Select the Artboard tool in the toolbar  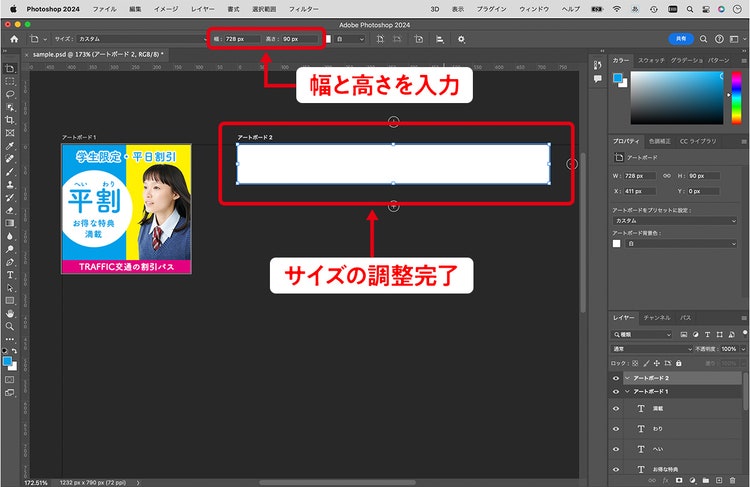[x=10, y=69]
